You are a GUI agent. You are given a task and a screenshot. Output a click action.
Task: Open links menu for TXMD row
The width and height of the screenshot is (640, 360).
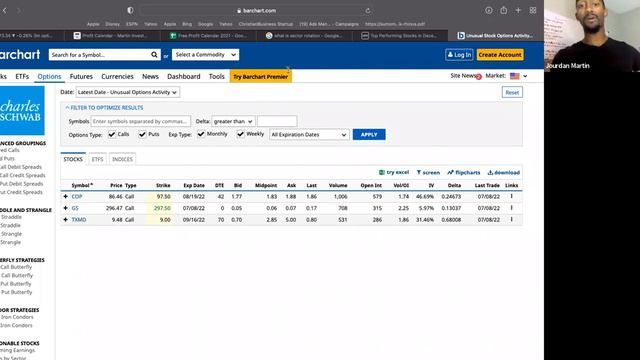[511, 220]
